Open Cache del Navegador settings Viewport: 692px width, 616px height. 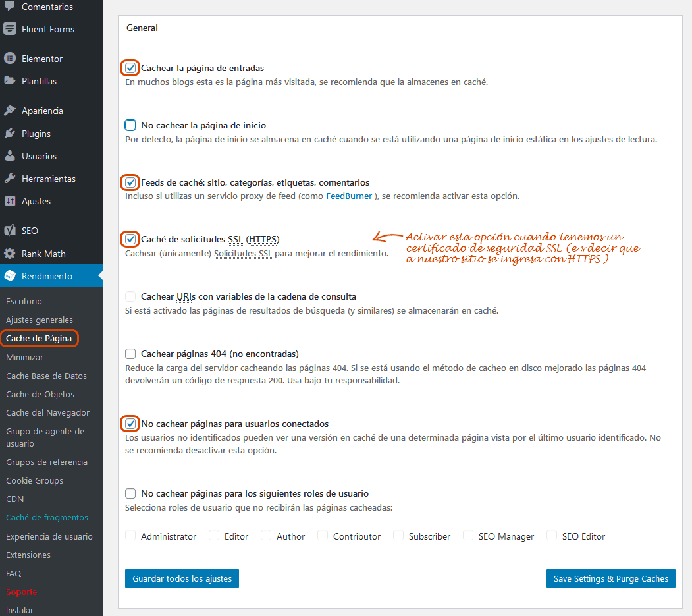47,412
